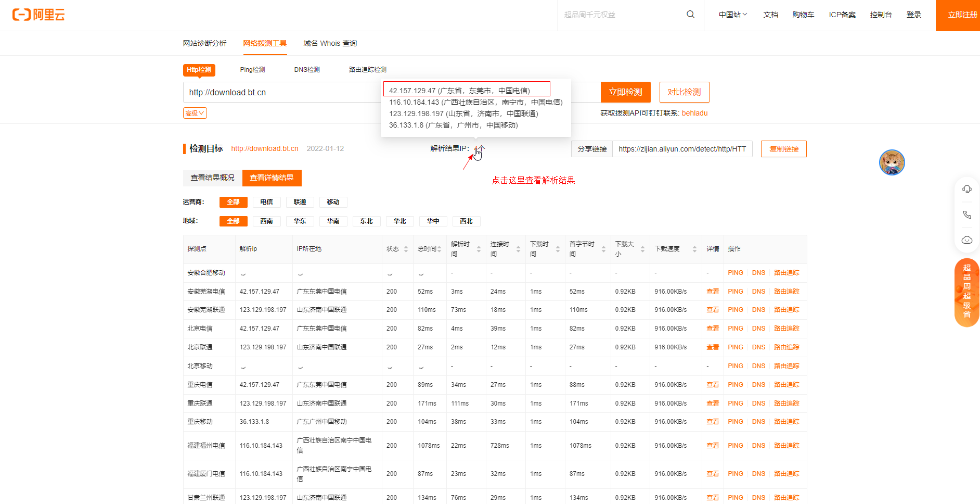Sort by 下载时间 column arrows

(x=558, y=249)
